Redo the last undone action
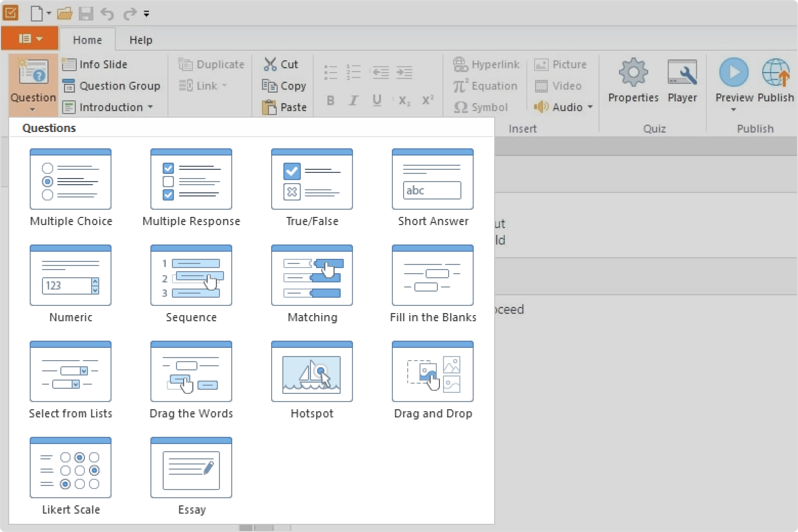Screen dimensions: 798x532 pyautogui.click(x=129, y=14)
